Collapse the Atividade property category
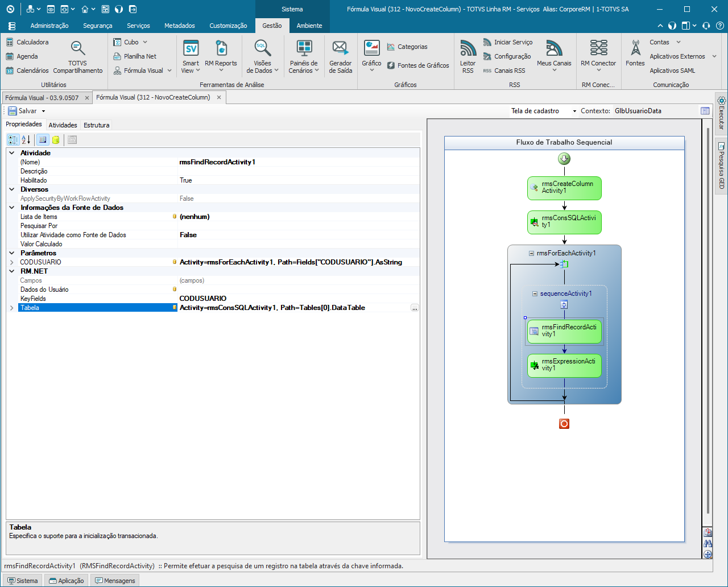The image size is (728, 587). [x=11, y=153]
